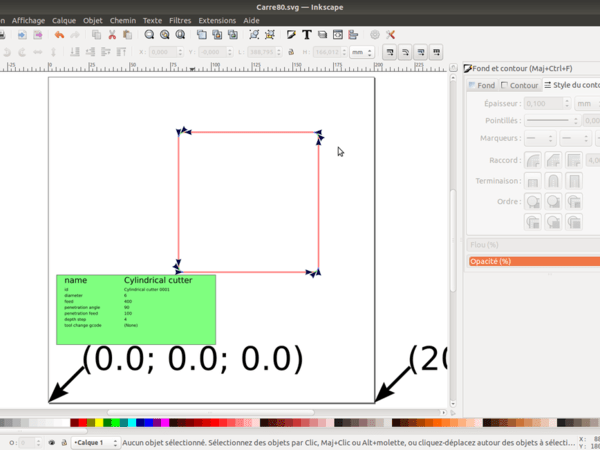Select the round join icon in Raccord row
The width and height of the screenshot is (600, 450).
534,160
